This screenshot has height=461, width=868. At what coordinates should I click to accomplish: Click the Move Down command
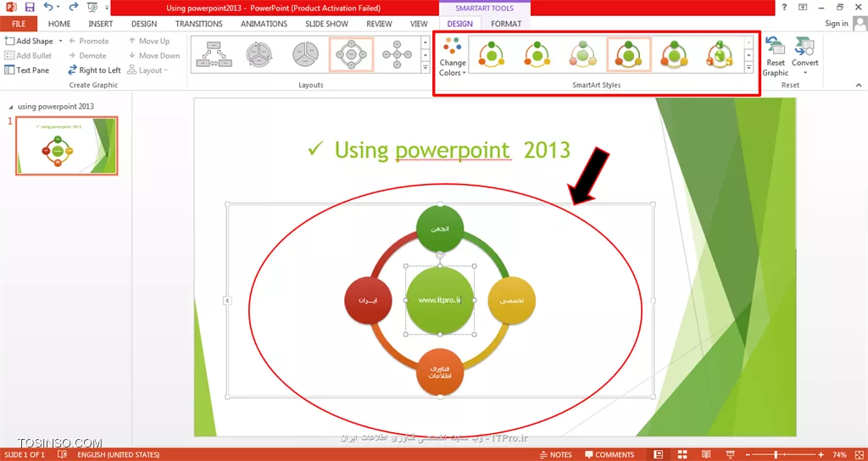[154, 55]
